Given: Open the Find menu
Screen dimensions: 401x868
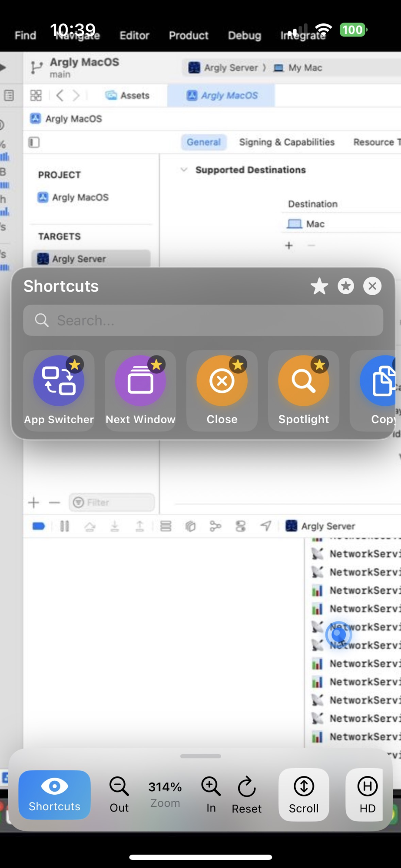Looking at the screenshot, I should 25,36.
